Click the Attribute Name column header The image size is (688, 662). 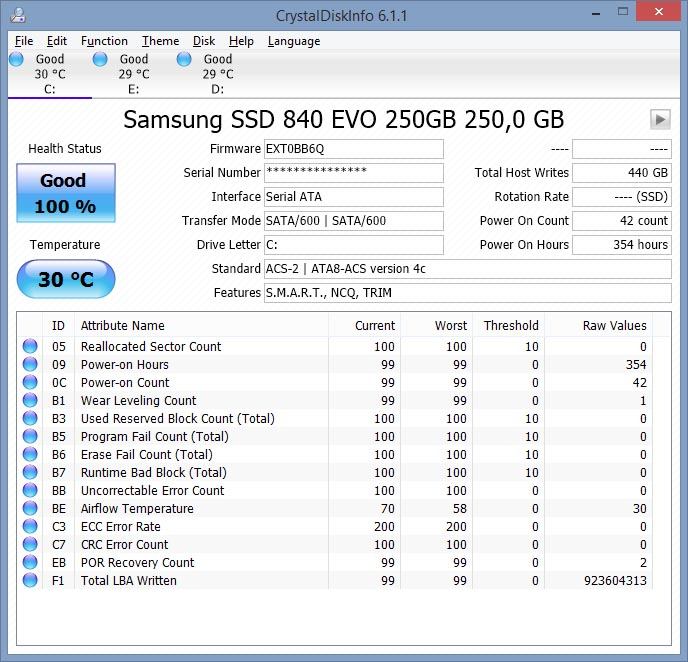pos(201,326)
